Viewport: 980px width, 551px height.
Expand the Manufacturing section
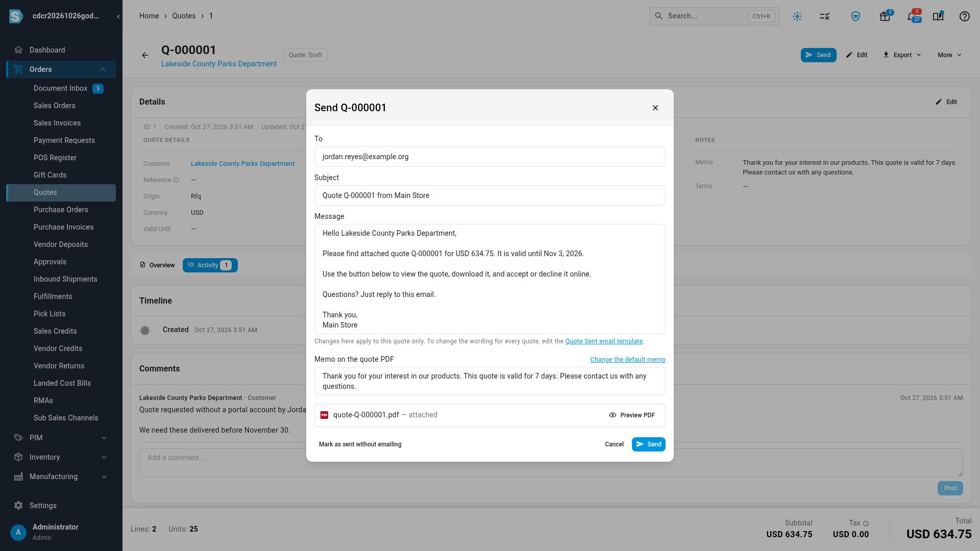[x=61, y=477]
